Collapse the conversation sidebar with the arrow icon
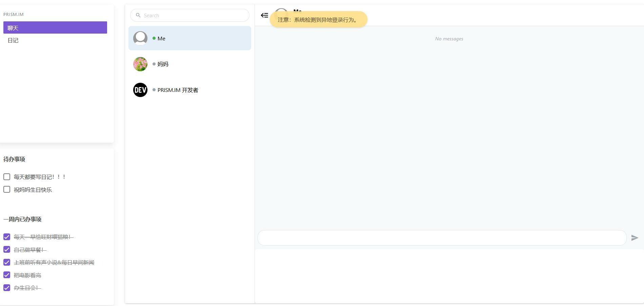 pyautogui.click(x=265, y=15)
